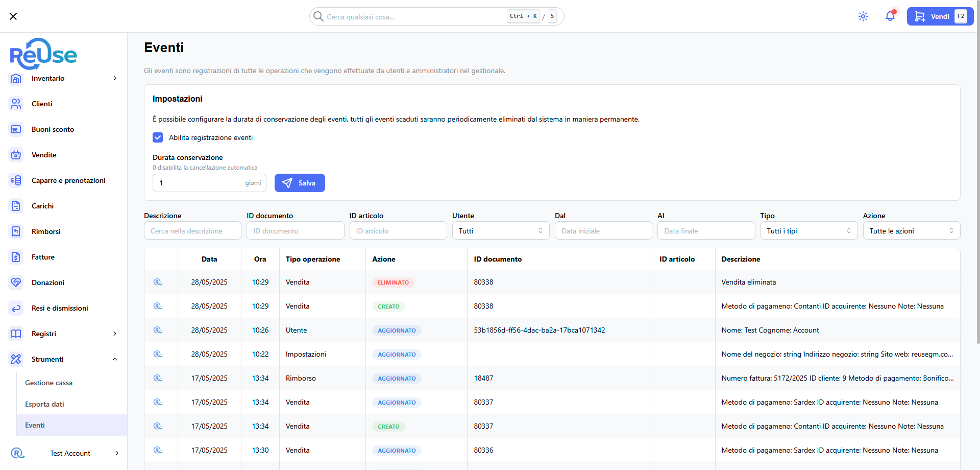The width and height of the screenshot is (980, 470).
Task: Open the Tipo filter dropdown
Action: coord(808,231)
